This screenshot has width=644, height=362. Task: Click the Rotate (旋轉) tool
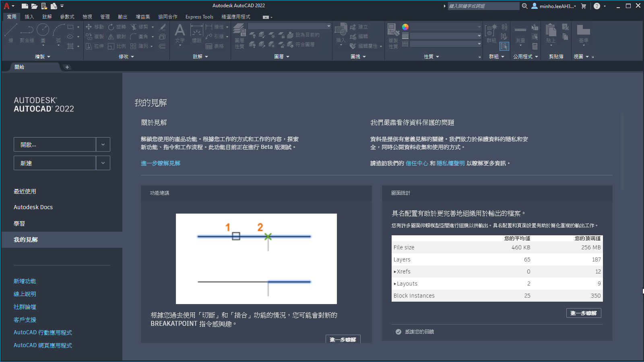(x=117, y=27)
